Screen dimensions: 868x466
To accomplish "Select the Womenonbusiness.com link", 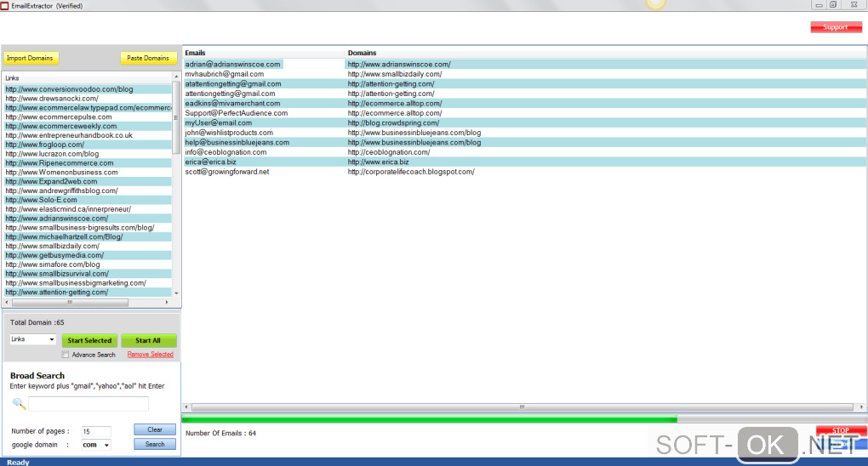I will 88,172.
